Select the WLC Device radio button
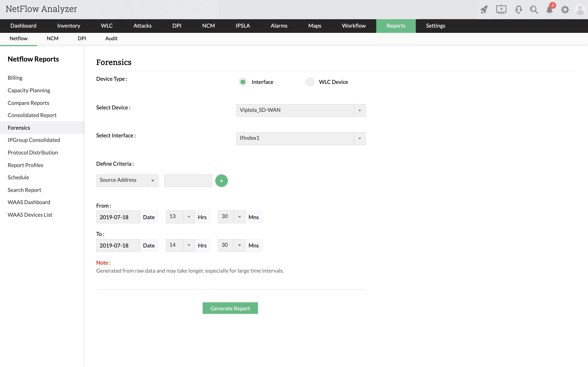Screen dimensions: 588x367 click(310, 82)
